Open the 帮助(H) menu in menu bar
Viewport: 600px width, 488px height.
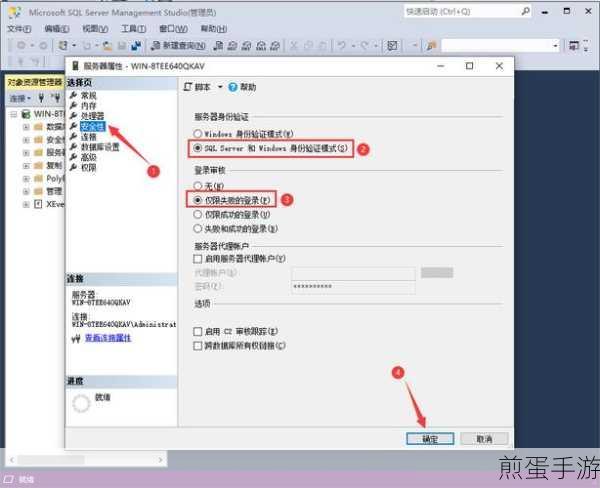coord(214,29)
